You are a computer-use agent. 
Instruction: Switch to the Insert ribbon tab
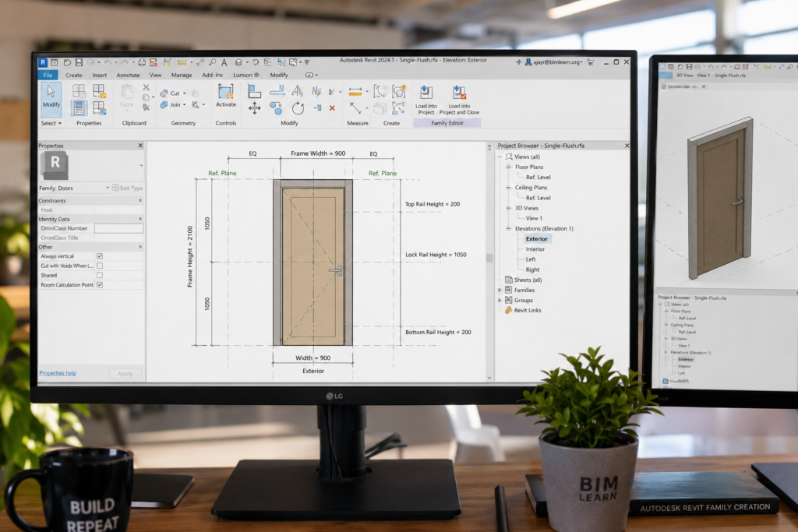click(100, 75)
